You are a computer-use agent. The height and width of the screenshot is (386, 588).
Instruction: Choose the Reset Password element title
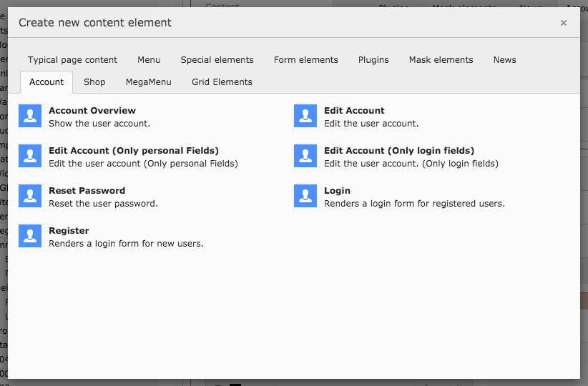pos(87,191)
